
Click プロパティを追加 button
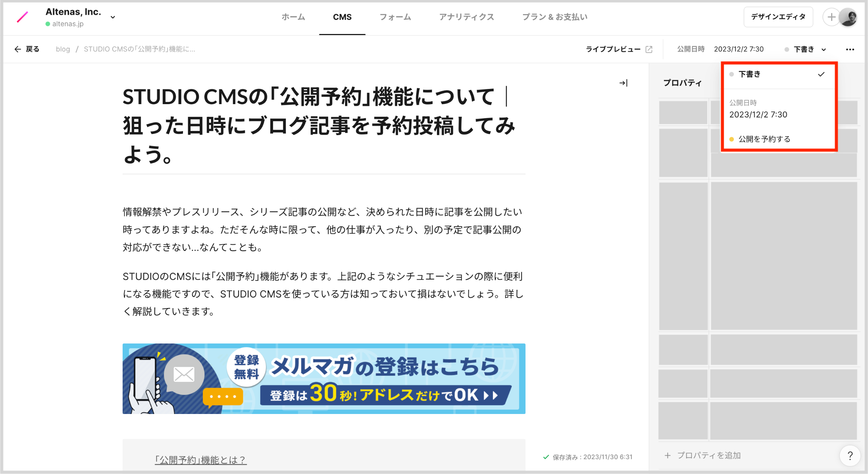[703, 456]
